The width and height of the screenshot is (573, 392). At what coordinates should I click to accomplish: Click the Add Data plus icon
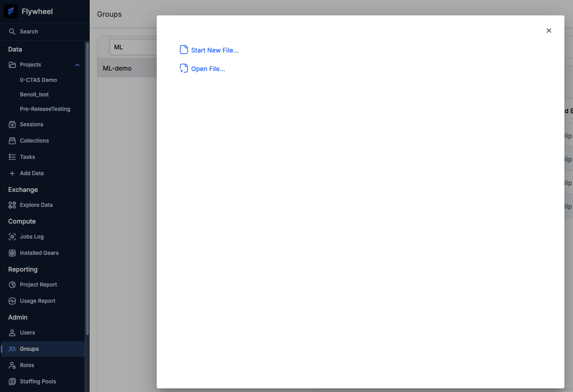(x=12, y=173)
